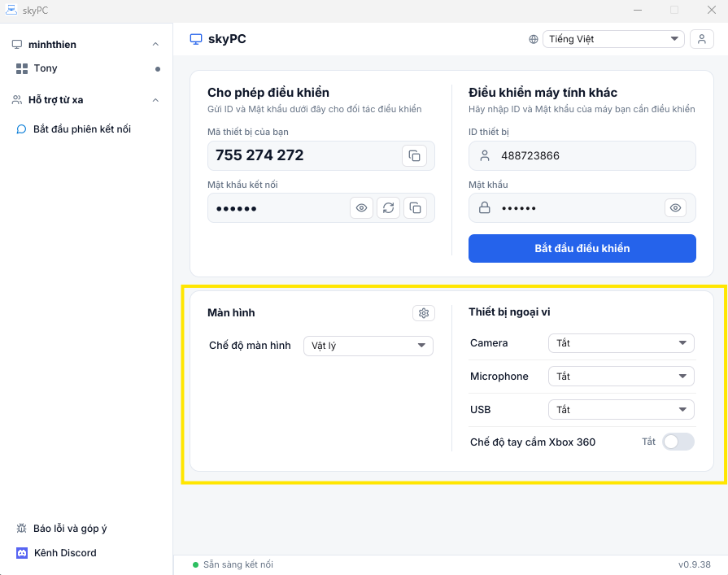Click the version number v0.9.38
The height and width of the screenshot is (575, 728).
[694, 564]
